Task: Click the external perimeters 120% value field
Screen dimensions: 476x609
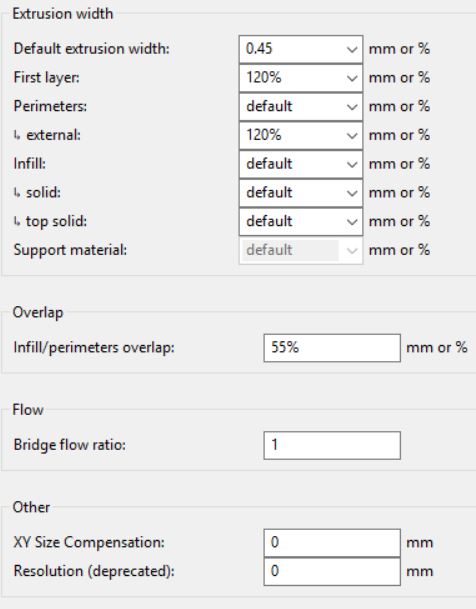Action: [x=291, y=136]
